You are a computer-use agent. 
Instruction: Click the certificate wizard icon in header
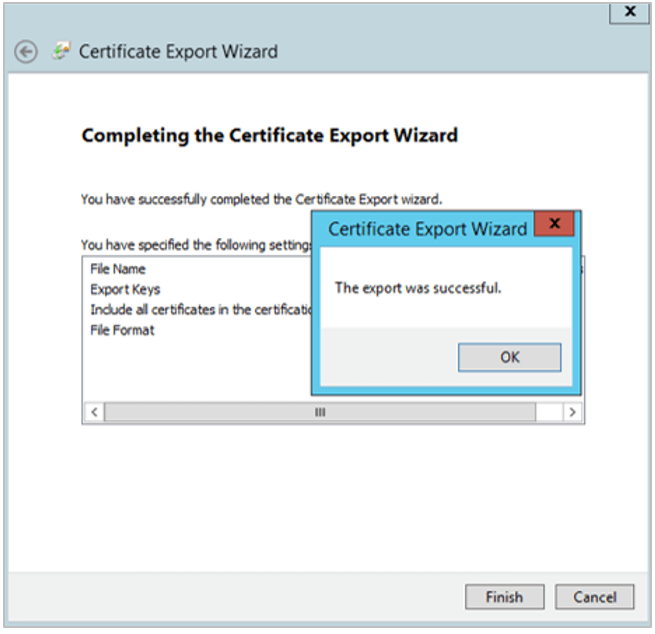click(x=62, y=52)
